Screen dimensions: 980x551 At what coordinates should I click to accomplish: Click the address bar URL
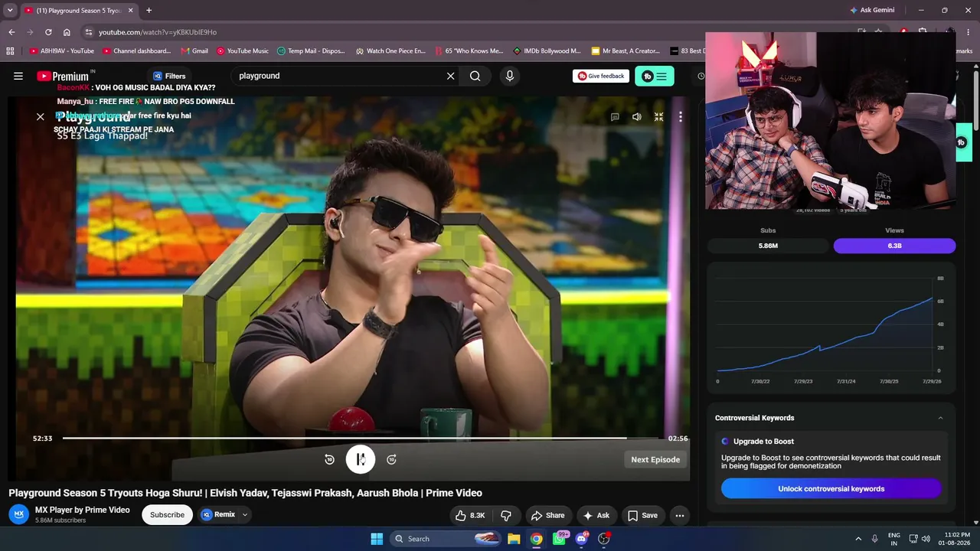point(158,32)
